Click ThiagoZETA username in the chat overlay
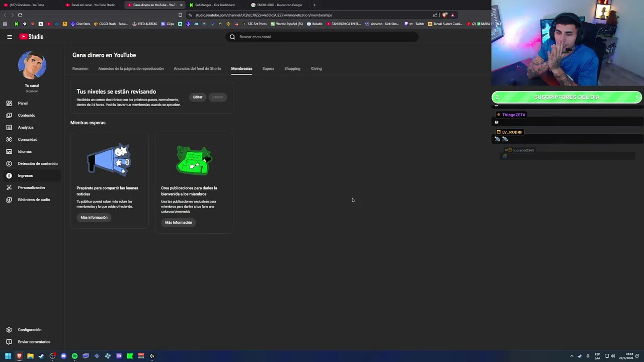The image size is (644, 362). [x=513, y=115]
